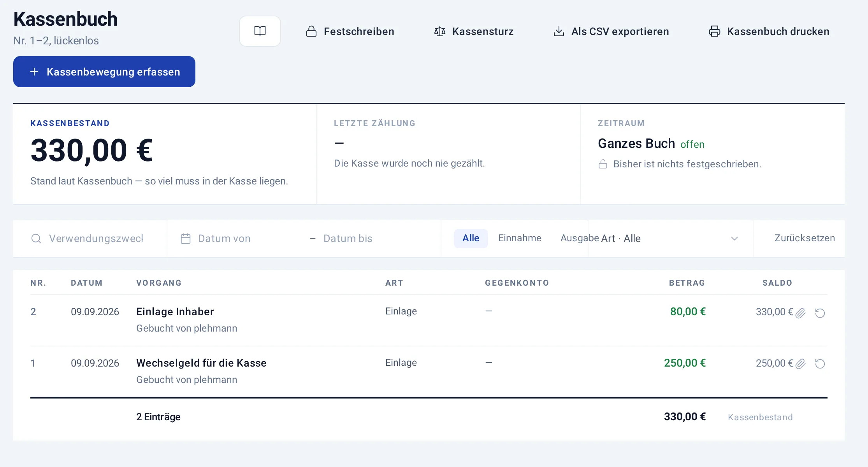Click the Verwendungszweck search field
Image resolution: width=868 pixels, height=467 pixels.
click(96, 239)
